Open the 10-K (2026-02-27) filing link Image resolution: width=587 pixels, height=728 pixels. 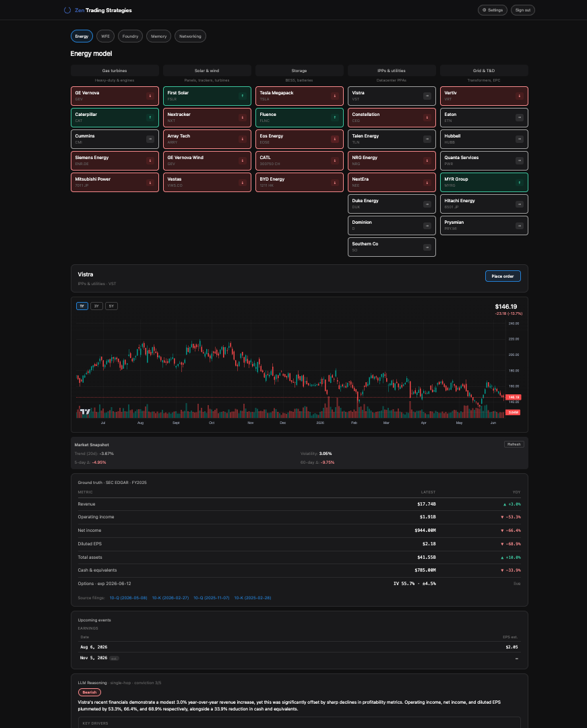coord(171,598)
